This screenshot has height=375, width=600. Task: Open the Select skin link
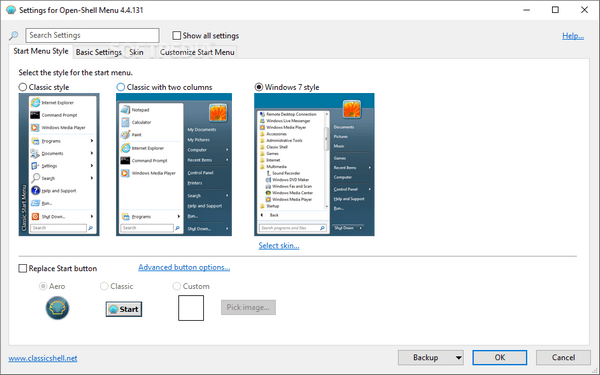[x=279, y=246]
